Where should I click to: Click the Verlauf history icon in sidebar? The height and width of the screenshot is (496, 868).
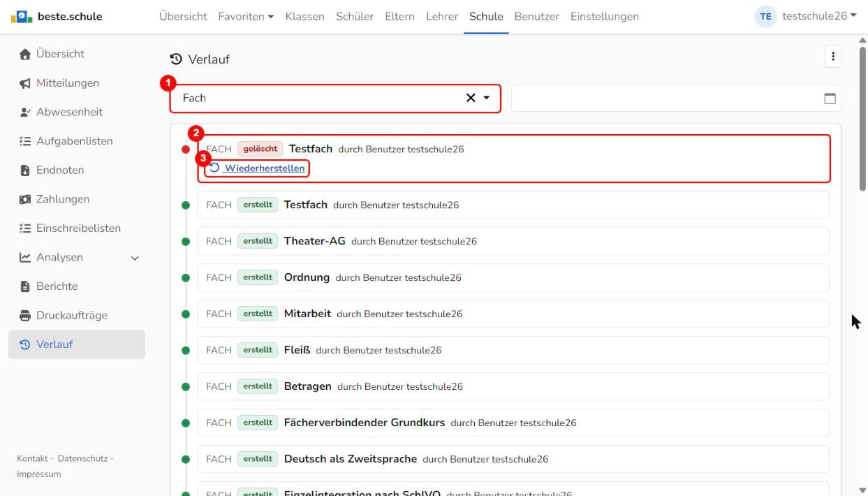coord(24,344)
